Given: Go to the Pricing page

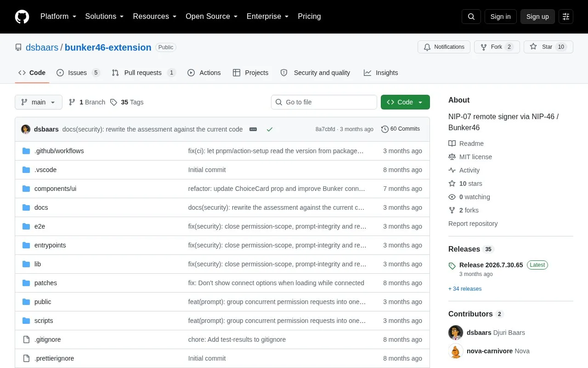Looking at the screenshot, I should point(309,17).
